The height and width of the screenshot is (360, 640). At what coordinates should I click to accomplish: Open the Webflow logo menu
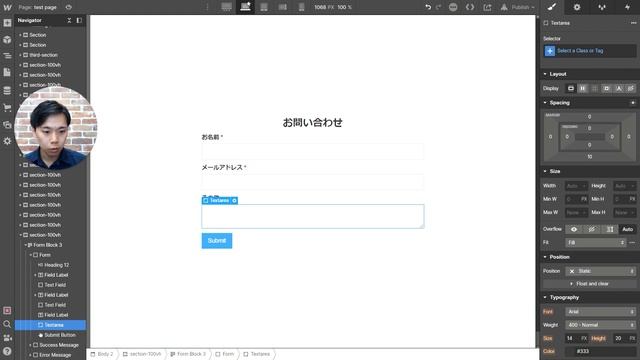(x=7, y=7)
